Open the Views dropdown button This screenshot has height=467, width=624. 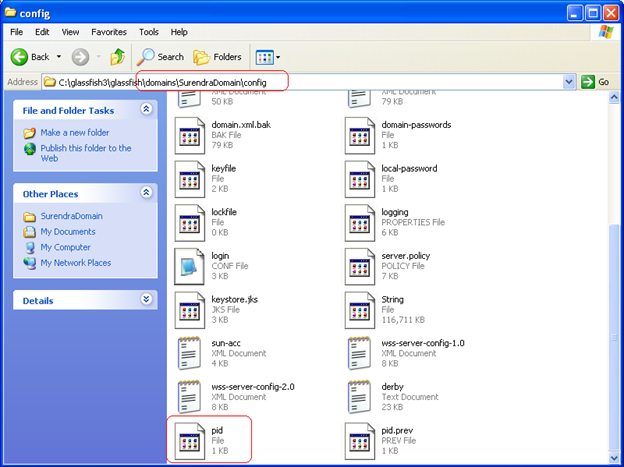point(268,57)
